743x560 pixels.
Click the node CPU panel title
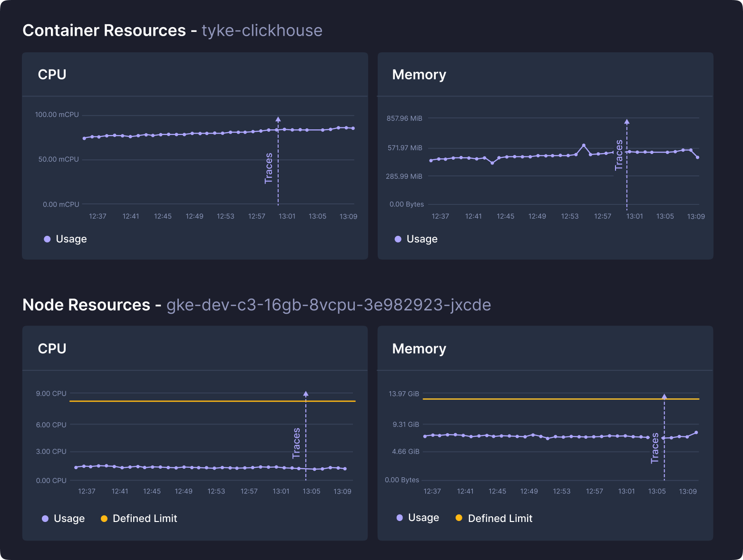52,349
